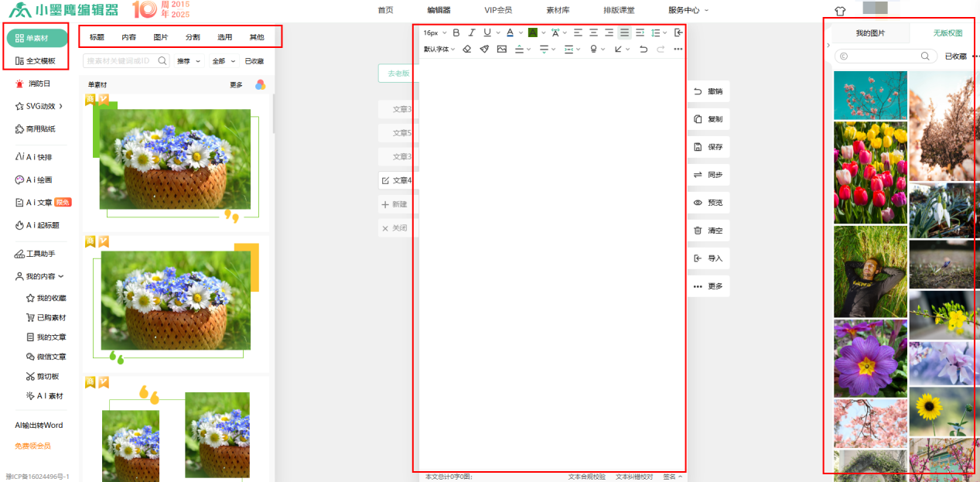
Task: Click the 预览 preview button
Action: [x=709, y=203]
